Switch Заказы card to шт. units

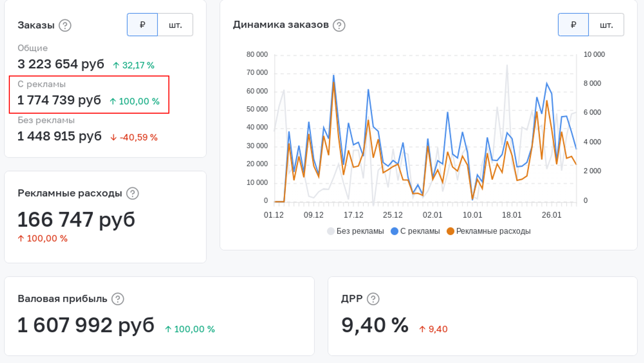(175, 25)
